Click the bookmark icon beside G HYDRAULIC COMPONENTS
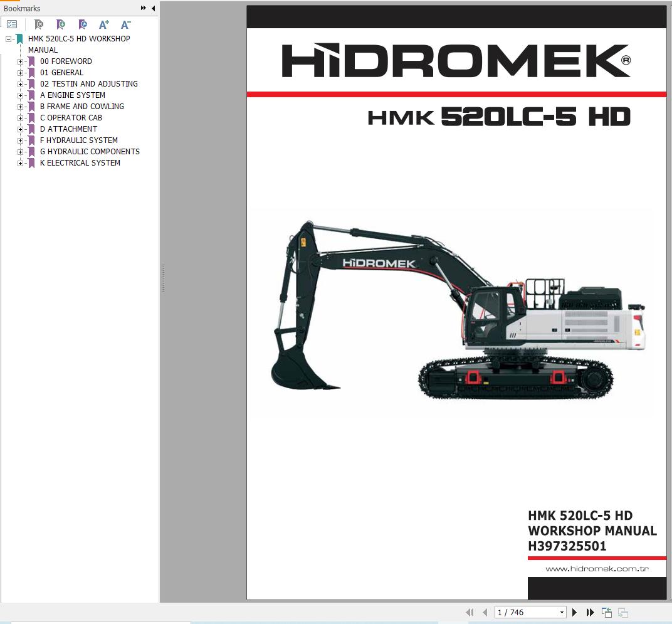Viewport: 672px width, 624px height. click(31, 152)
